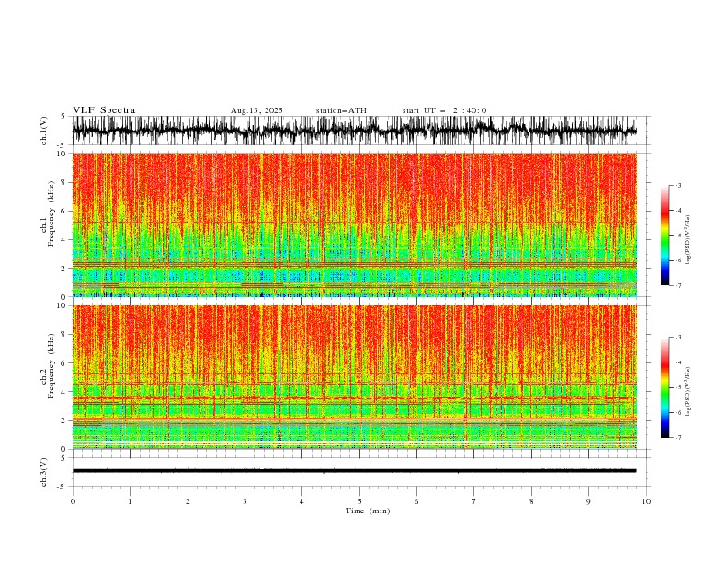Click the time axis tick label '0'
728x563 pixels.
[x=73, y=501]
